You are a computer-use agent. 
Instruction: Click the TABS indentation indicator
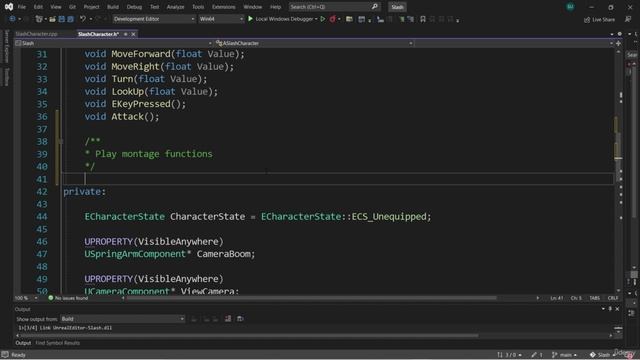coord(594,298)
